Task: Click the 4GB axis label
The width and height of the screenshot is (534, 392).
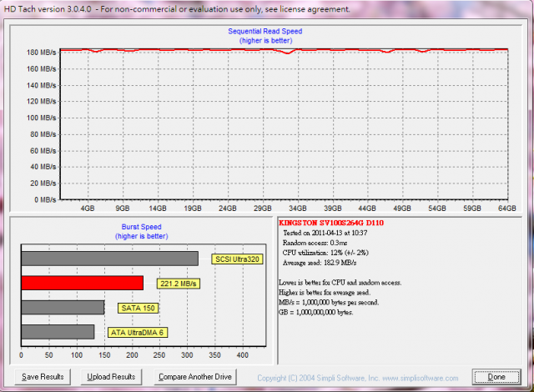Action: (x=88, y=209)
